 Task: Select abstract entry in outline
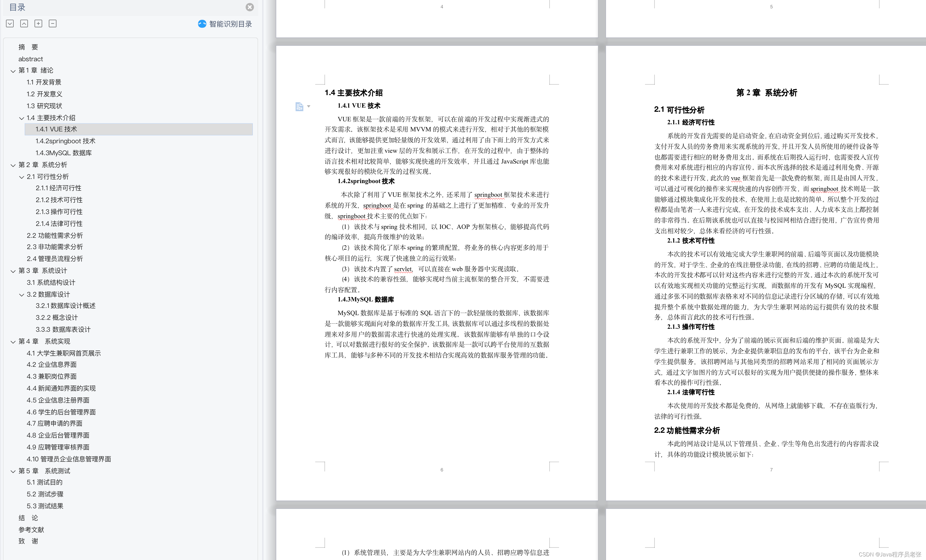(30, 59)
